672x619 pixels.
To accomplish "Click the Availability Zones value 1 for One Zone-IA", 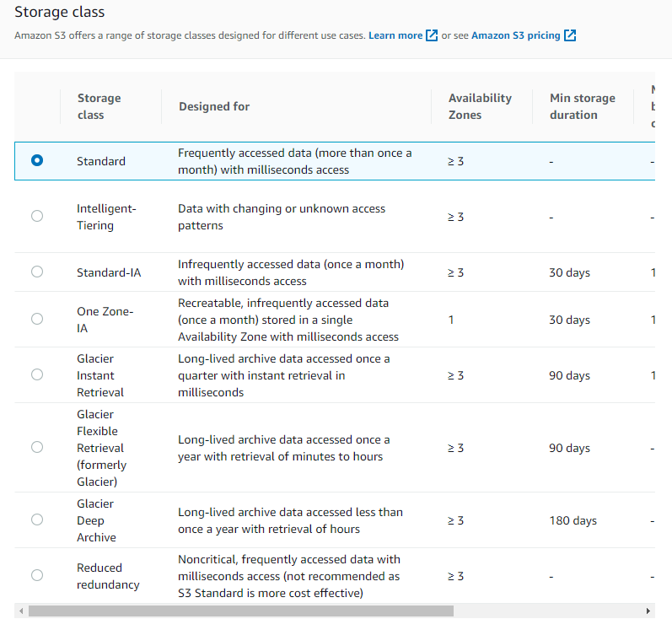I will click(x=451, y=320).
